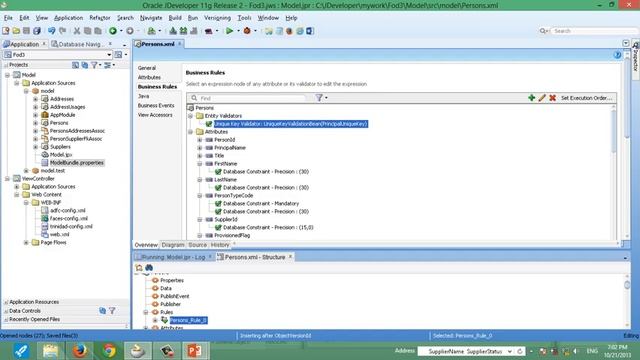
Task: Click the Open folder toolbar icon
Action: (x=16, y=31)
